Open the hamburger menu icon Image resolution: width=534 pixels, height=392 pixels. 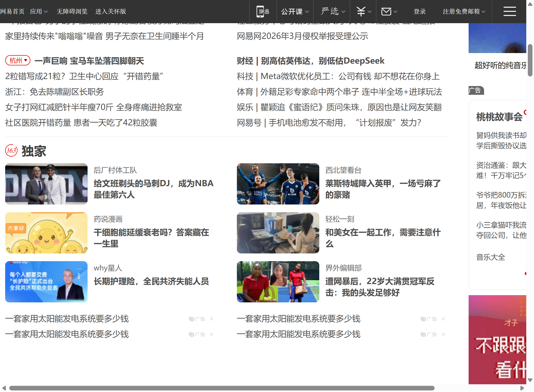pyautogui.click(x=510, y=12)
